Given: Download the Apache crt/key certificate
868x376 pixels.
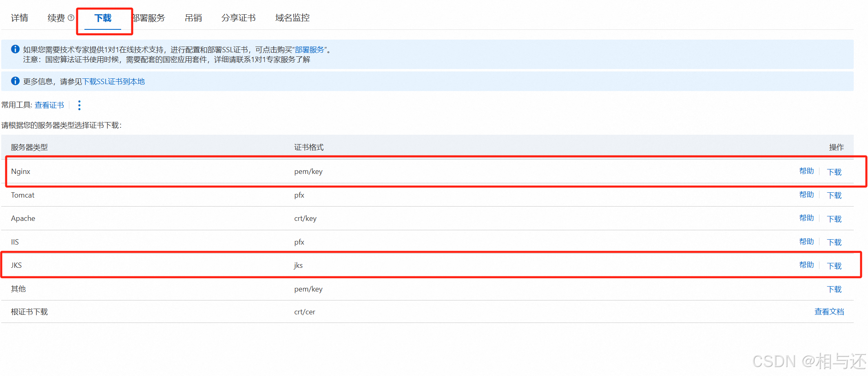Looking at the screenshot, I should (834, 219).
